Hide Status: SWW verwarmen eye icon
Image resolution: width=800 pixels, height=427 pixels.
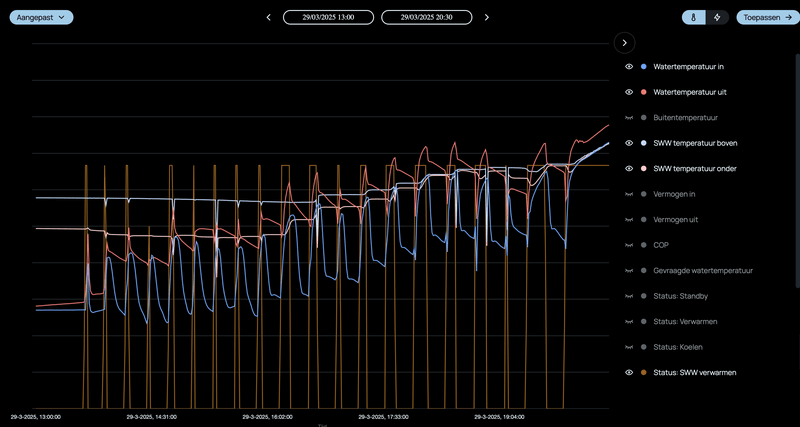(x=629, y=373)
